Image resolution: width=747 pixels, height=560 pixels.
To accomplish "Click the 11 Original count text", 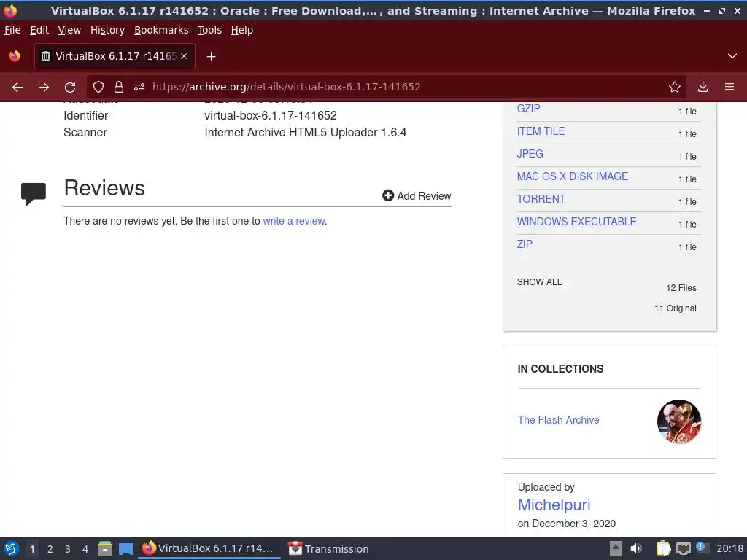I will (675, 308).
